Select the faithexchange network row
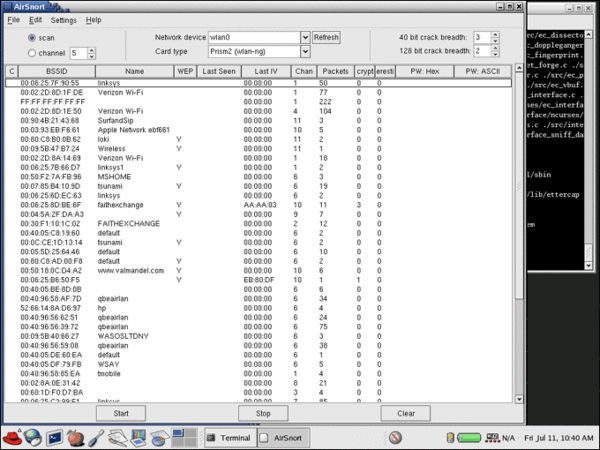 pyautogui.click(x=258, y=205)
